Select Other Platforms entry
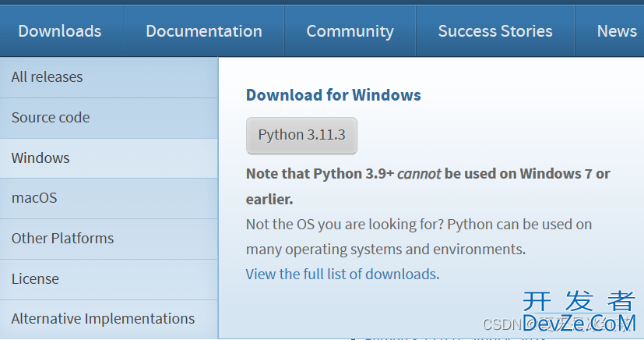This screenshot has height=340, width=644. point(109,239)
